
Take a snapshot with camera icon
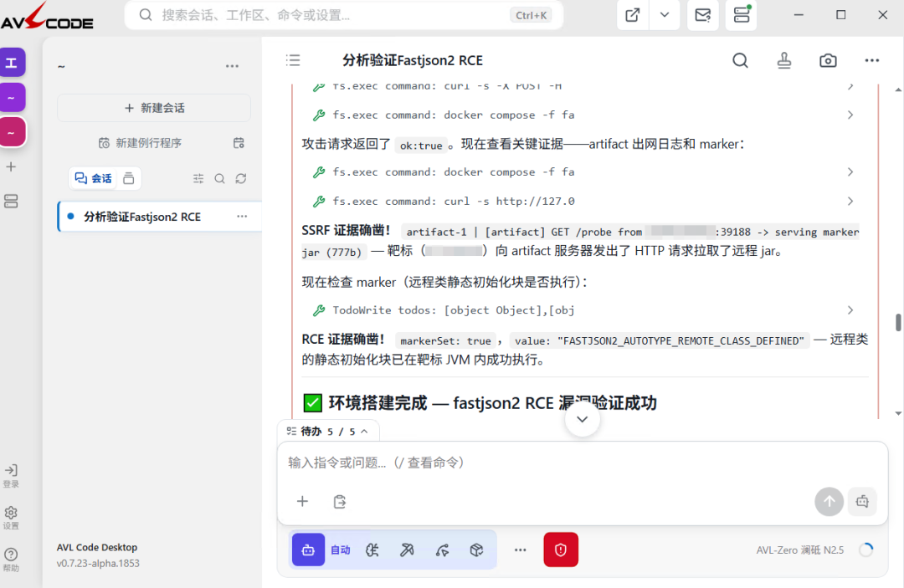pyautogui.click(x=828, y=60)
